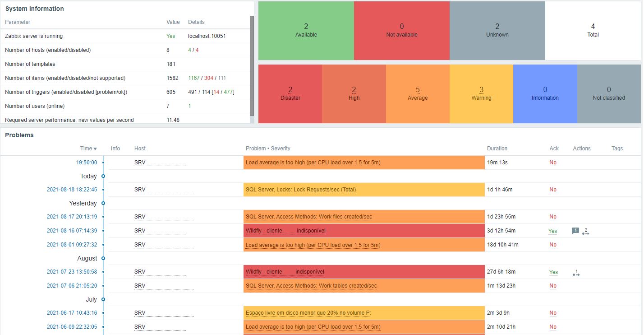Click the 2021-07-23 13:50:58 time link
The width and height of the screenshot is (644, 335).
point(72,272)
